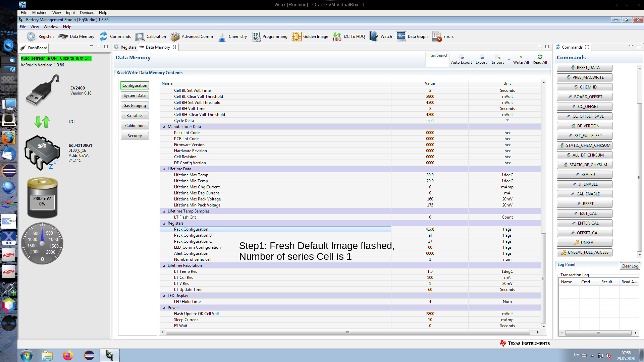Collapse the Lifetime Data group
The image size is (644, 362).
(164, 169)
